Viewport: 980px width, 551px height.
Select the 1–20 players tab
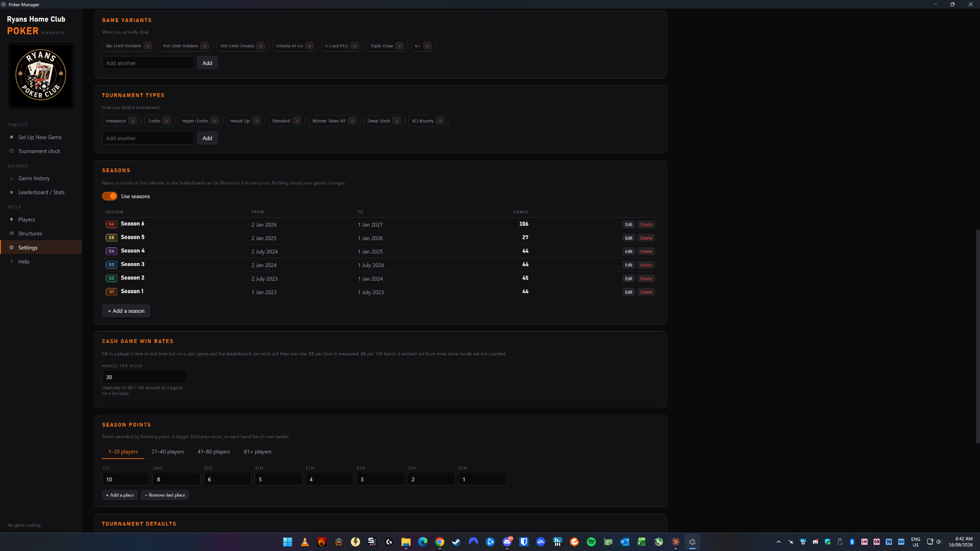click(123, 452)
